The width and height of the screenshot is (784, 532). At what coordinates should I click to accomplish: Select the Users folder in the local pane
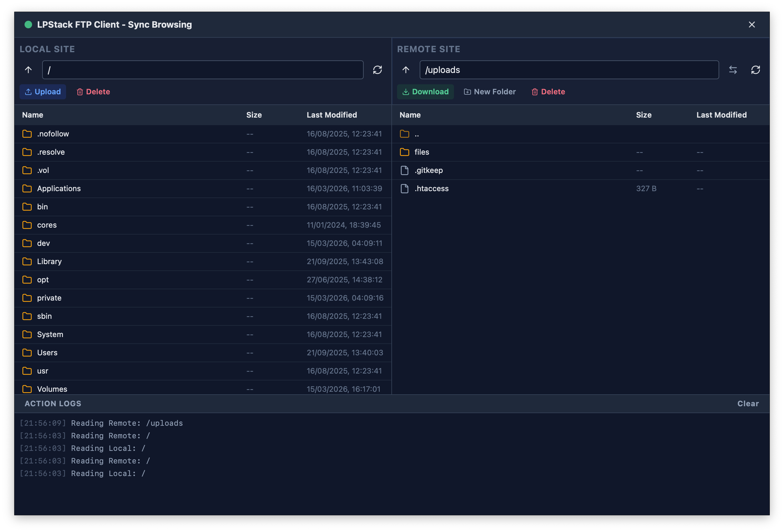[x=47, y=352]
